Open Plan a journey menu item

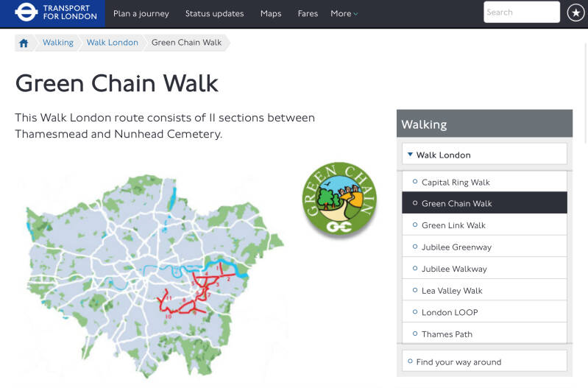pos(141,13)
